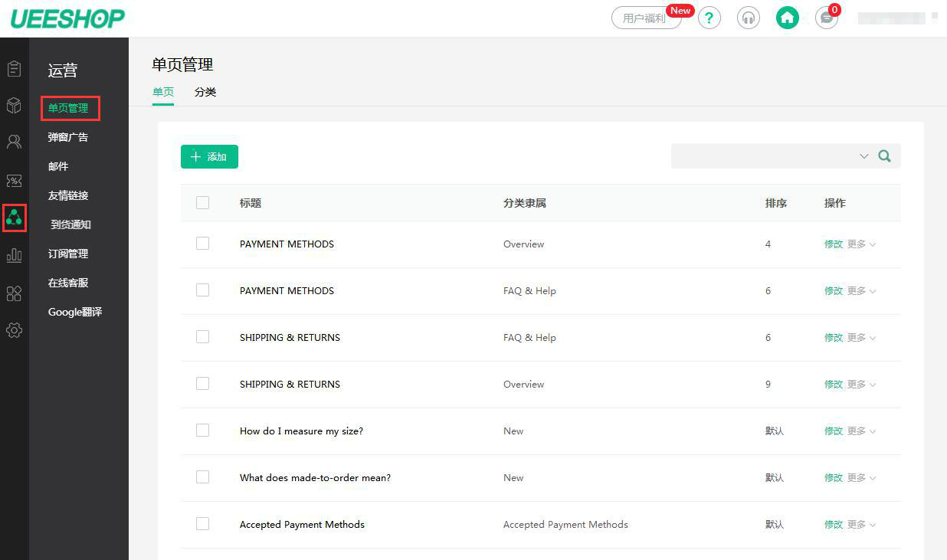Check the 'What does made-to-order mean?' row
Image resolution: width=947 pixels, height=560 pixels.
[202, 477]
